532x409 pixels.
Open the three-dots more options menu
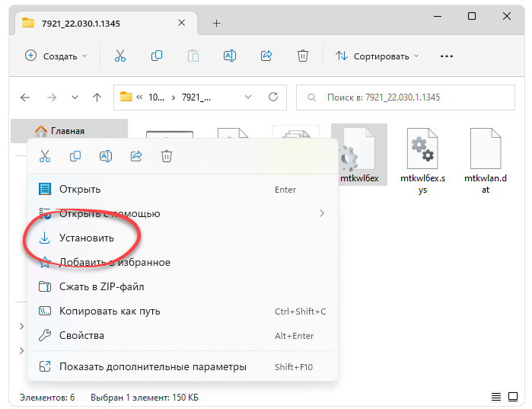[447, 56]
